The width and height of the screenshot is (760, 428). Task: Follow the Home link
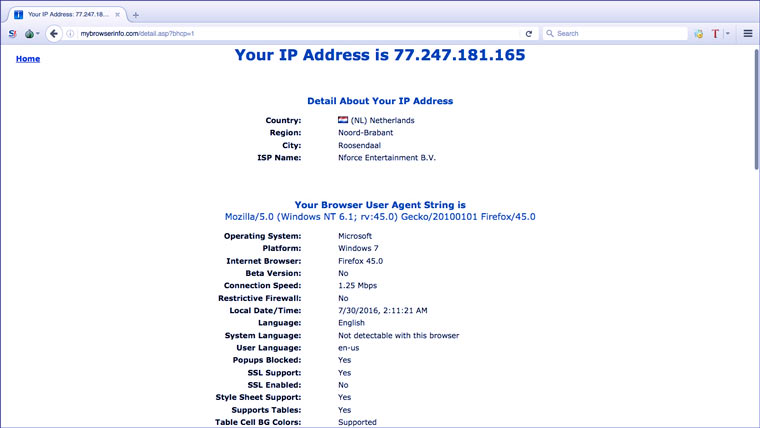(x=28, y=59)
